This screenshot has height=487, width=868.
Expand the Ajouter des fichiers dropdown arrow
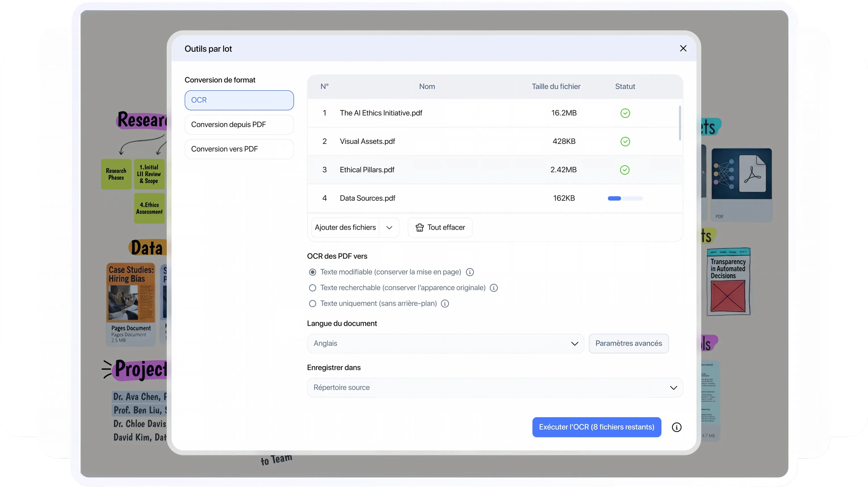[x=389, y=228]
